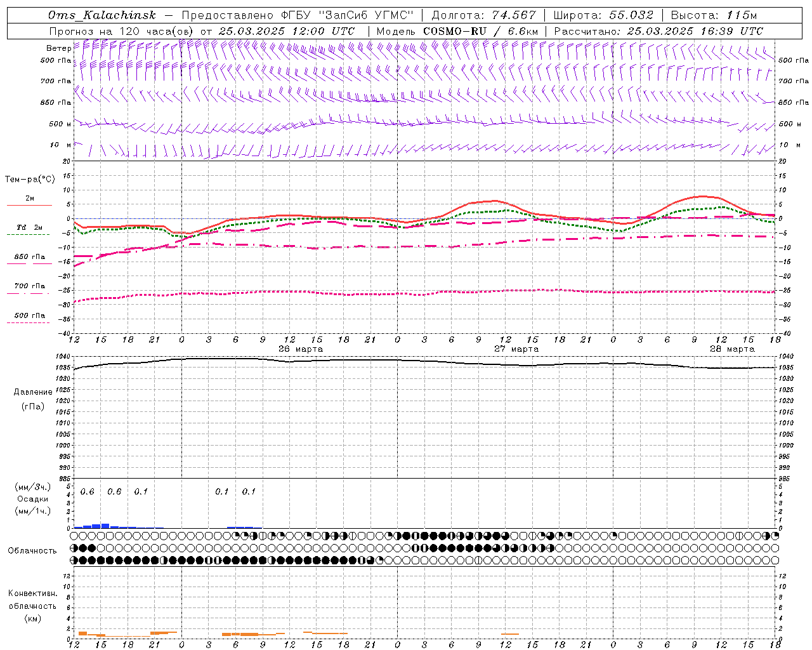
Task: Click the 28 марта date marker
Action: [732, 349]
